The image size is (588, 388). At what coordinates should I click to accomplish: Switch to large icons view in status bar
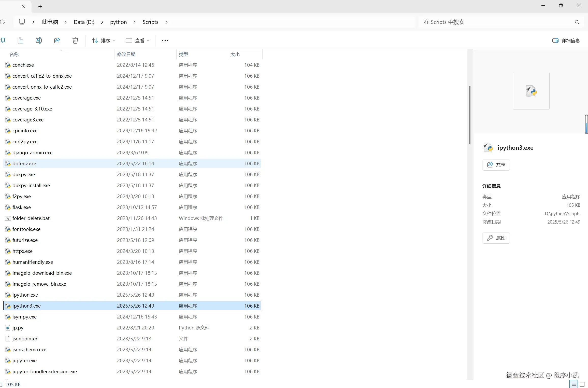point(582,384)
